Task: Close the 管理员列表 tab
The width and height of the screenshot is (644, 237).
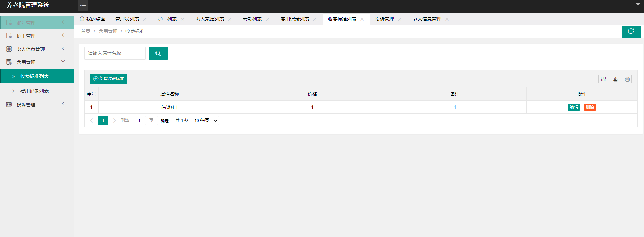Action: 145,19
